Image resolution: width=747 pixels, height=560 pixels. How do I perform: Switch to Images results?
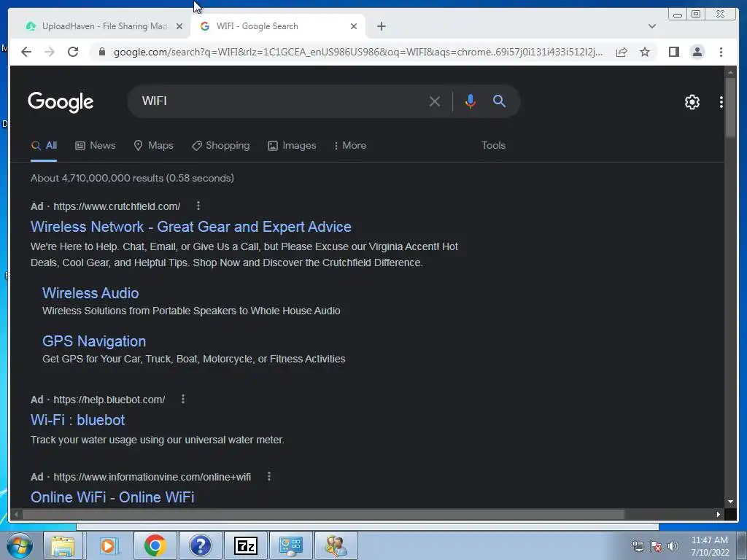tap(292, 146)
